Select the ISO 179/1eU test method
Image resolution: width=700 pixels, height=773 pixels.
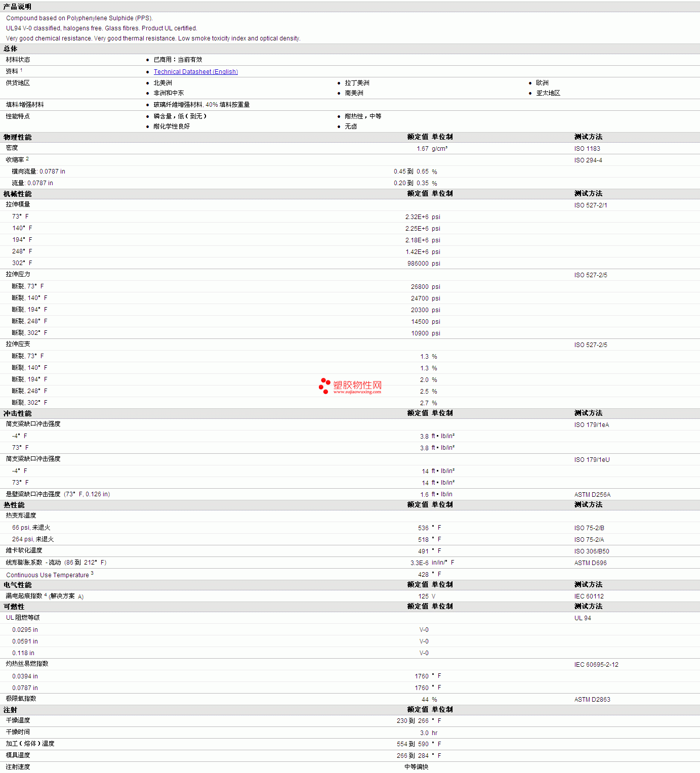pyautogui.click(x=592, y=460)
